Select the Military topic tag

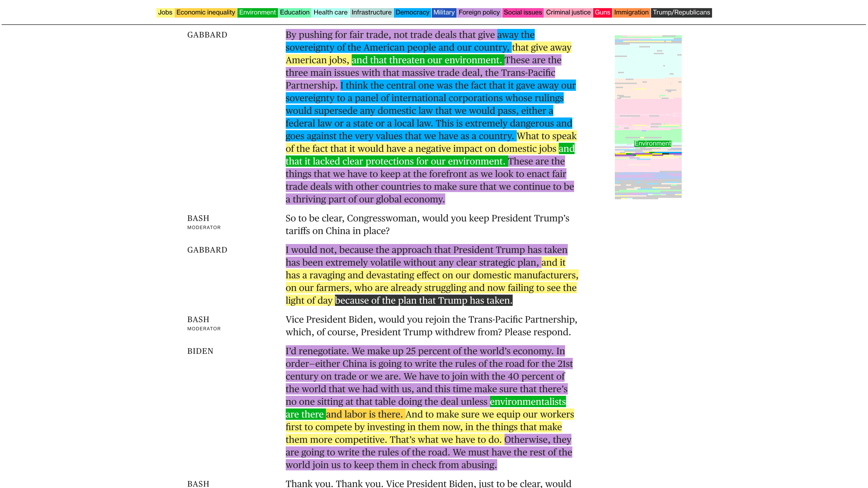point(444,12)
